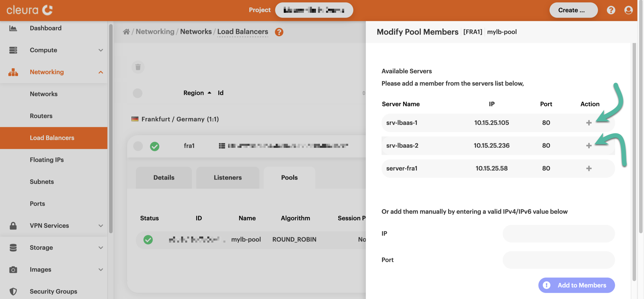Click the home icon in breadcrumb
644x299 pixels.
point(126,32)
